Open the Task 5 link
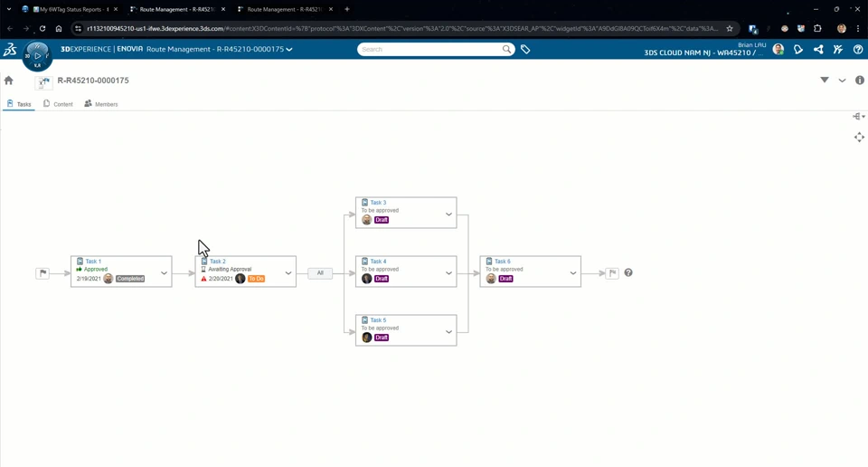This screenshot has width=868, height=467. click(378, 320)
